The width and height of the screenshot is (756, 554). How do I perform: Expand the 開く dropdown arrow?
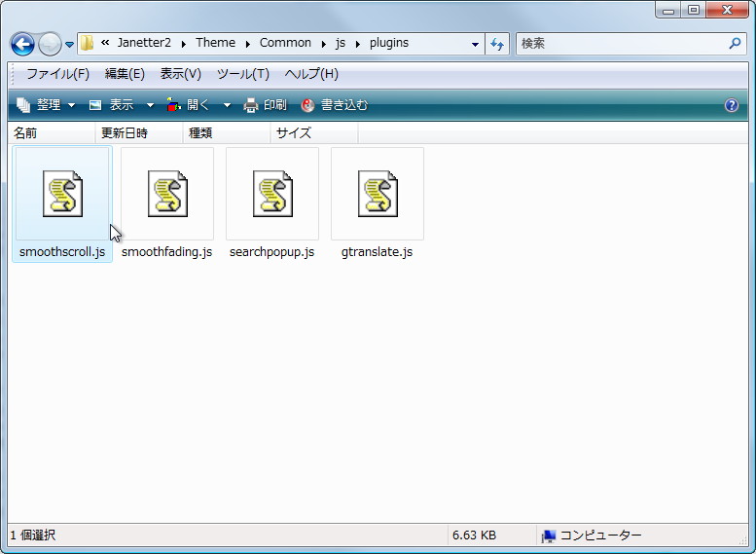(x=227, y=105)
